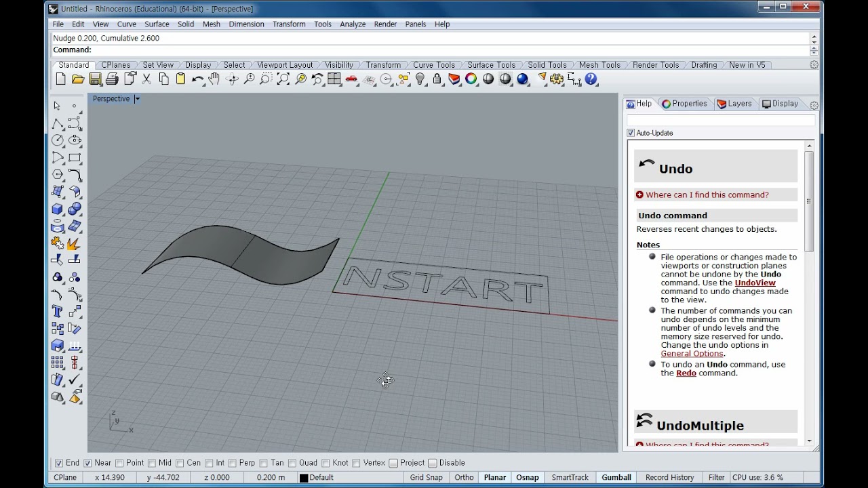Toggle the Near osnap checkbox
Screen dimensions: 868x488
pos(87,463)
